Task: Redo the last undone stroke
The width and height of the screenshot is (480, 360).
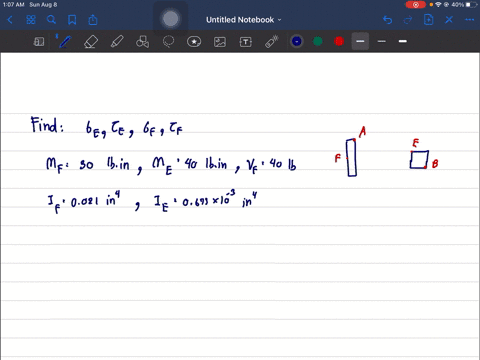Action: [x=408, y=20]
